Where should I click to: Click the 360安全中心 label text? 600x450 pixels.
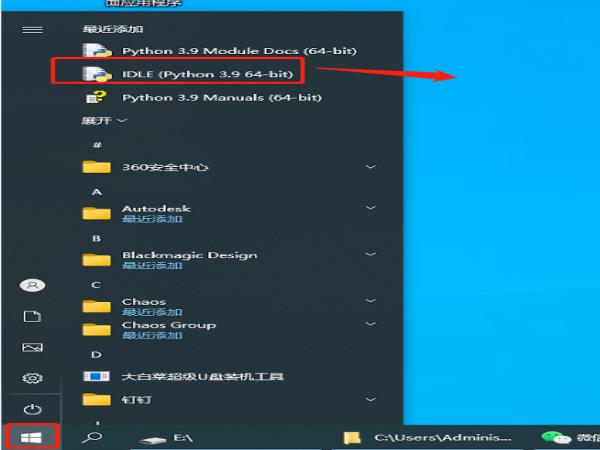click(165, 167)
